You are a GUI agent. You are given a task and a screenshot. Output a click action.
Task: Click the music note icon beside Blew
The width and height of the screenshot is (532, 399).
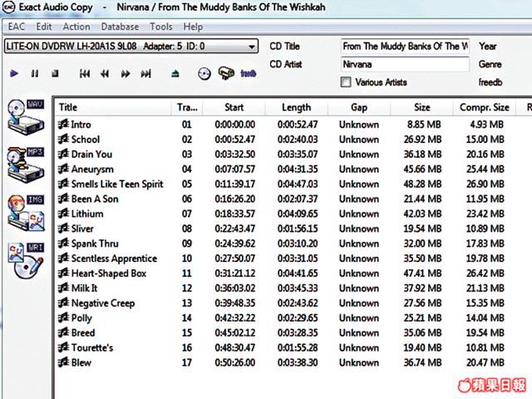pyautogui.click(x=63, y=362)
